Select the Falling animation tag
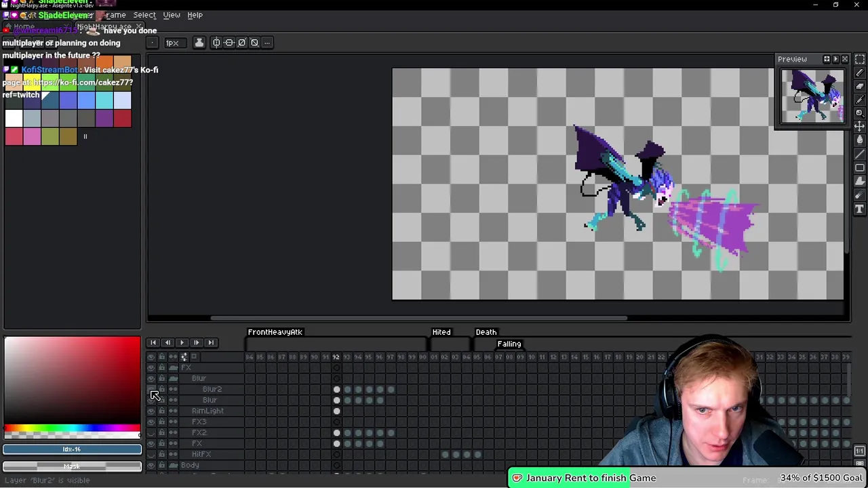The width and height of the screenshot is (868, 488). point(509,344)
